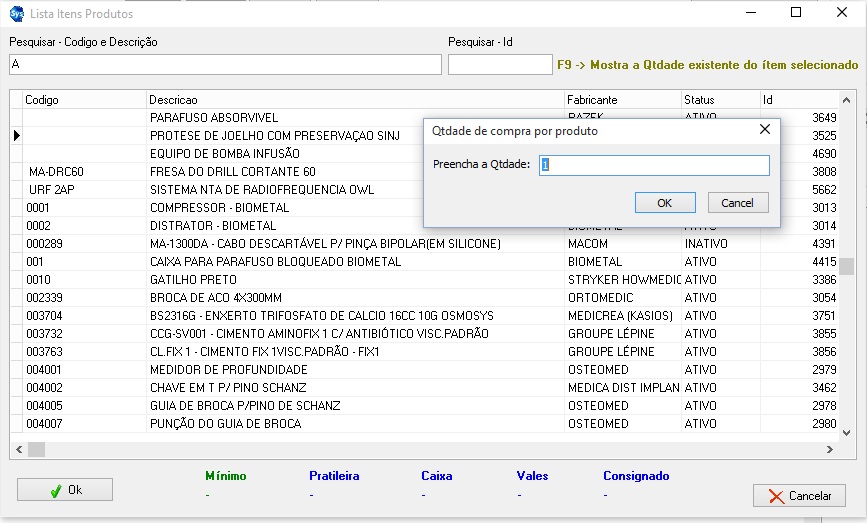Confirm quantity with dialog OK button
Viewport: 867px width, 523px height.
664,203
